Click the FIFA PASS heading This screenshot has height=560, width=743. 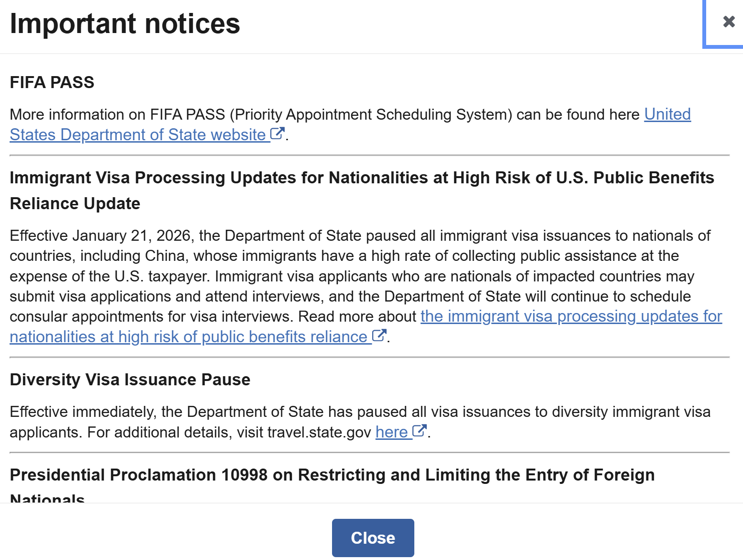pos(52,82)
